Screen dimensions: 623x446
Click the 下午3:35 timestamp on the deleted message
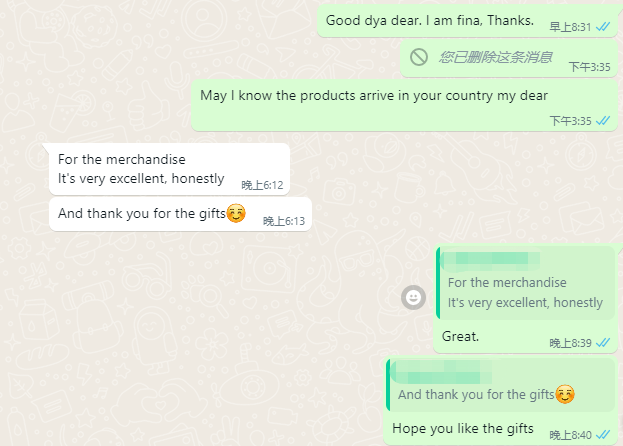tap(589, 67)
